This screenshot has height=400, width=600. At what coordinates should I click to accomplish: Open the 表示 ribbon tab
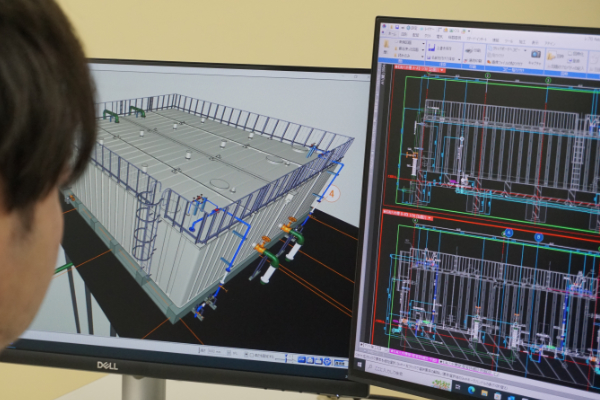535,43
